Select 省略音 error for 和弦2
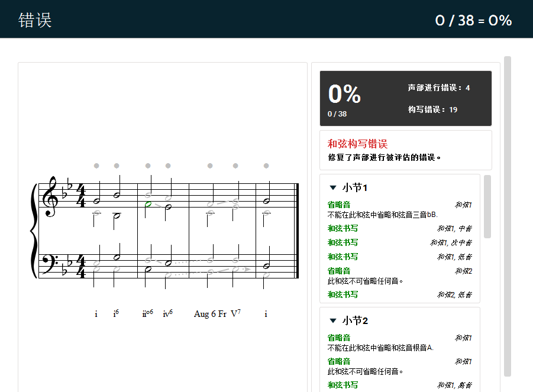Viewport: 533px width, 392px height. tap(339, 271)
